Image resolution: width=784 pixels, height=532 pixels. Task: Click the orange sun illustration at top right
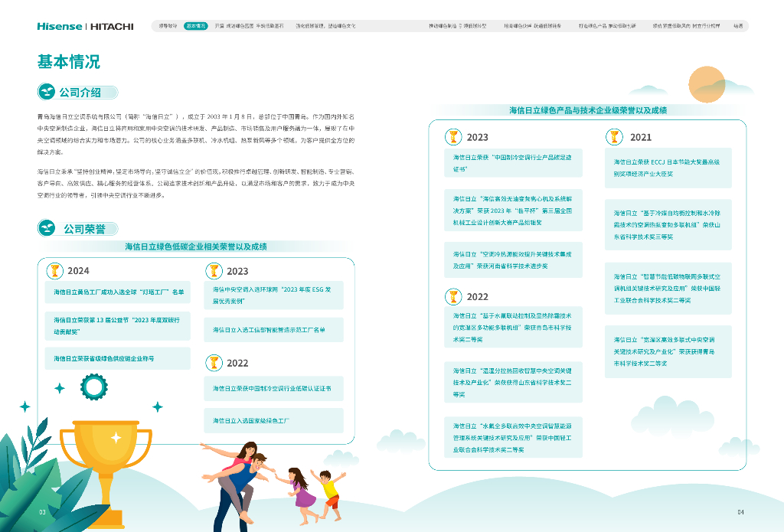pos(706,84)
